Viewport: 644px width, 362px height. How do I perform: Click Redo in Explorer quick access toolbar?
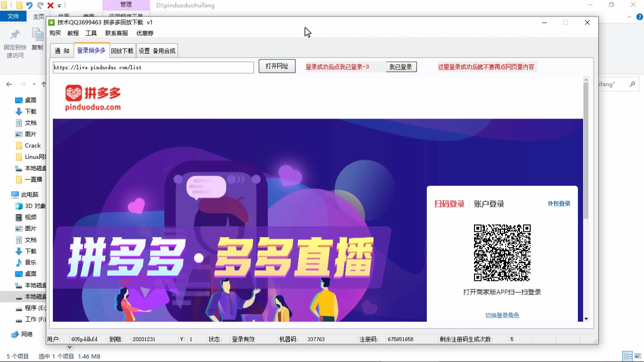pyautogui.click(x=40, y=5)
